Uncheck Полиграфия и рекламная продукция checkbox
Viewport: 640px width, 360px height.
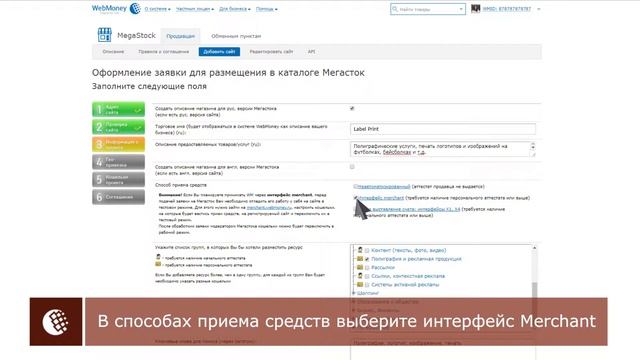367,259
